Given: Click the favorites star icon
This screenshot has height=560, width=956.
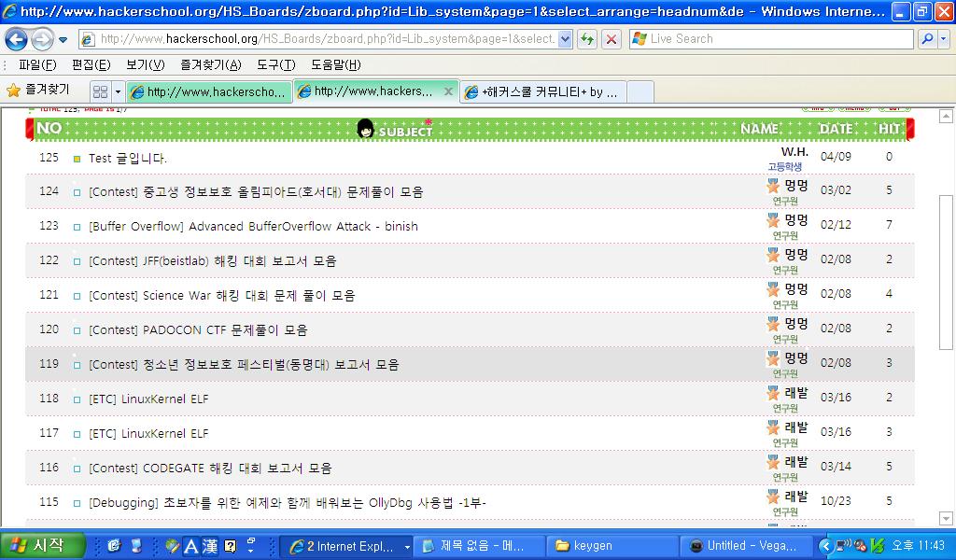Looking at the screenshot, I should coord(13,91).
